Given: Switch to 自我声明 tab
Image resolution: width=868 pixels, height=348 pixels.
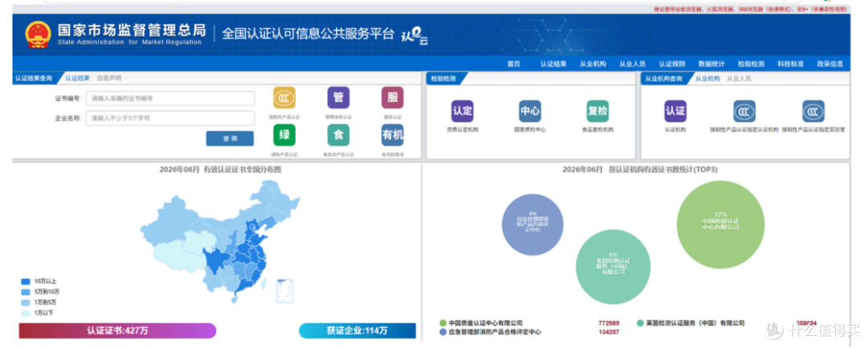Looking at the screenshot, I should click(108, 79).
